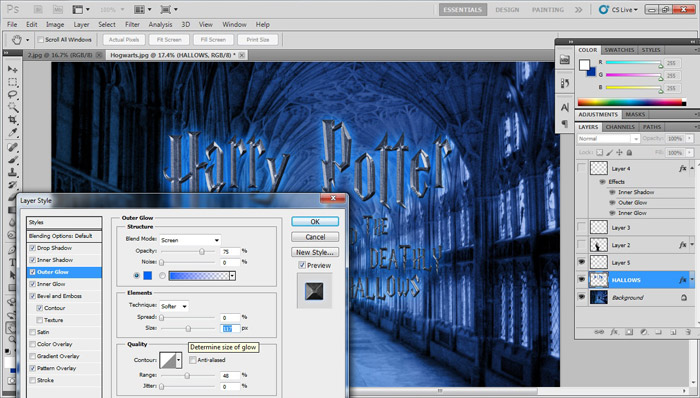This screenshot has width=700, height=398.
Task: Open the Blend Mode Screen dropdown
Action: [x=190, y=240]
